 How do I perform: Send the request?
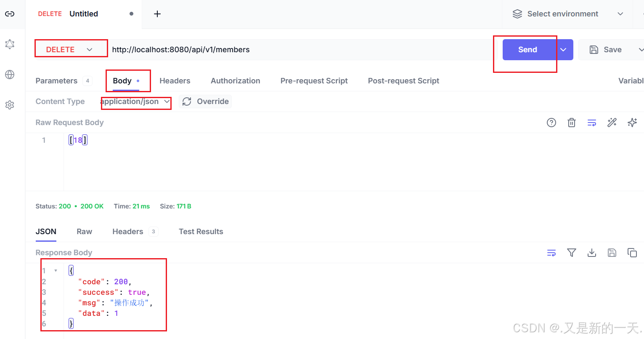coord(527,50)
